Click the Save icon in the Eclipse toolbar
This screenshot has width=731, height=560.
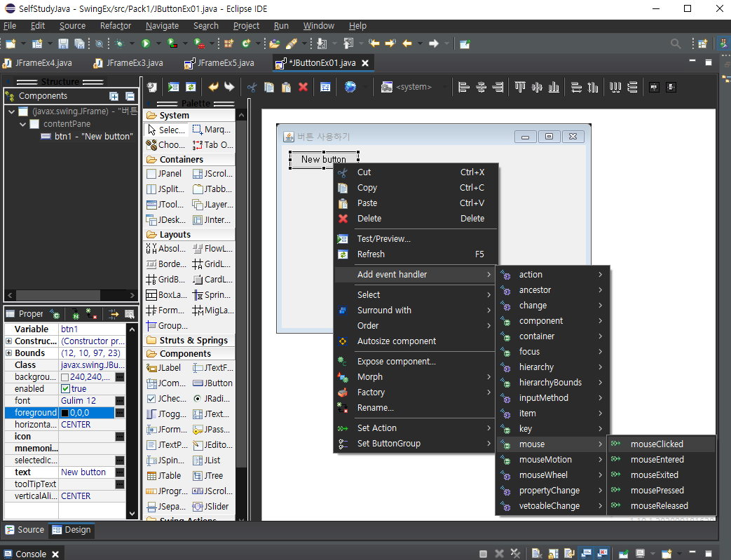coord(63,43)
